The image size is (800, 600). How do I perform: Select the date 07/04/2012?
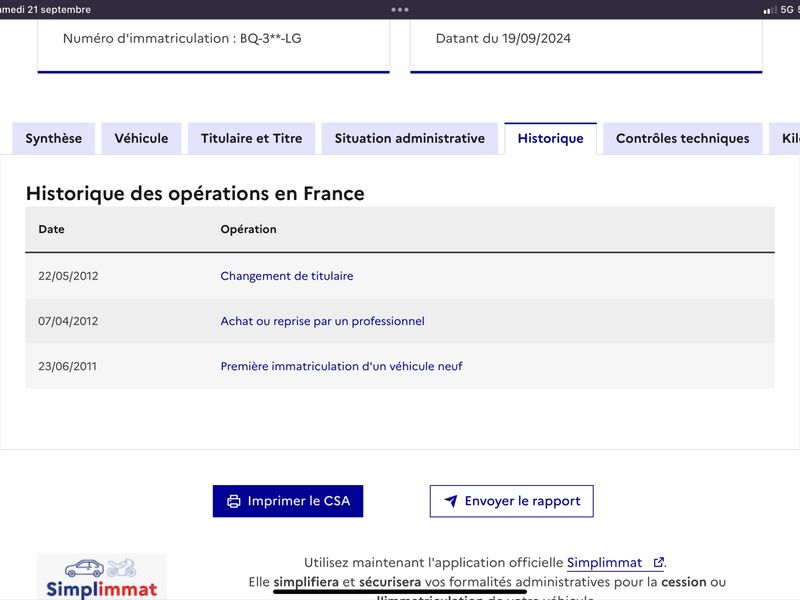pyautogui.click(x=68, y=321)
